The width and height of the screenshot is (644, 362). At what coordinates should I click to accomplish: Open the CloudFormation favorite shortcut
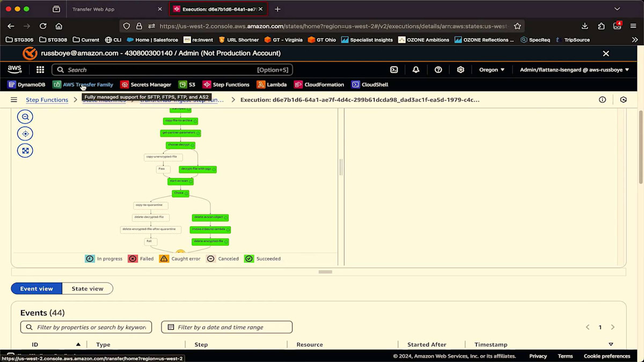pos(319,85)
